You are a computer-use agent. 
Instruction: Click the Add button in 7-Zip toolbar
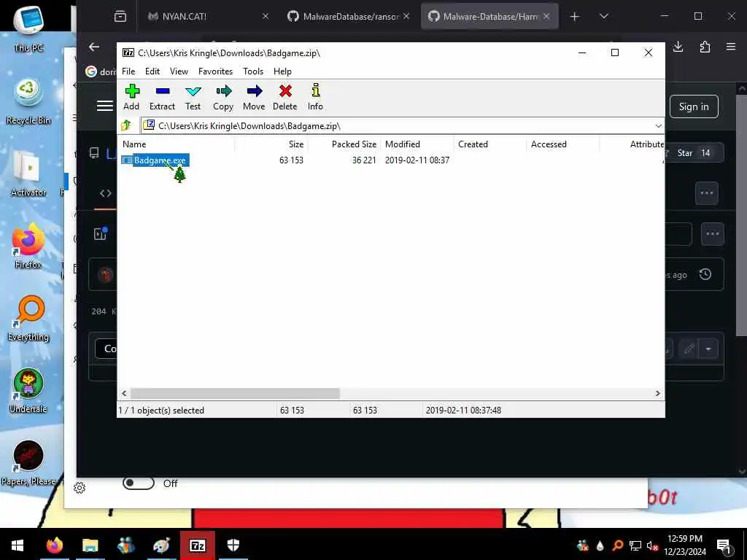click(x=131, y=98)
